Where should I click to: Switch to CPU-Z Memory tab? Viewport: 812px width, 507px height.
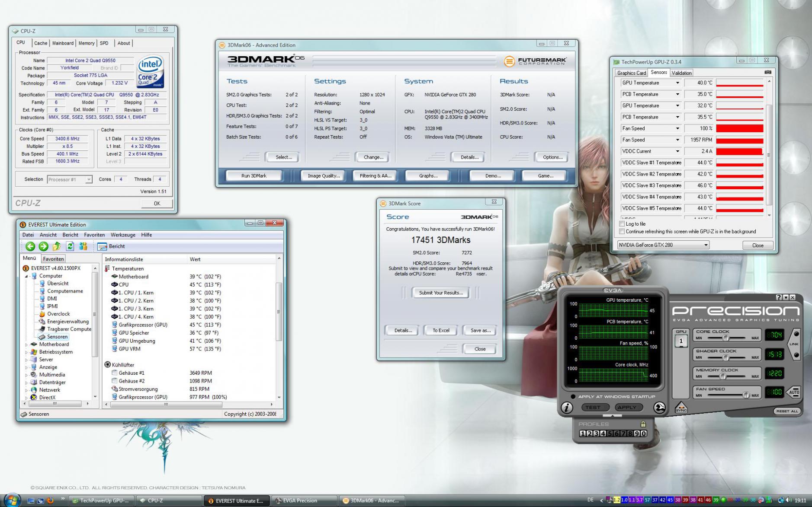point(86,43)
